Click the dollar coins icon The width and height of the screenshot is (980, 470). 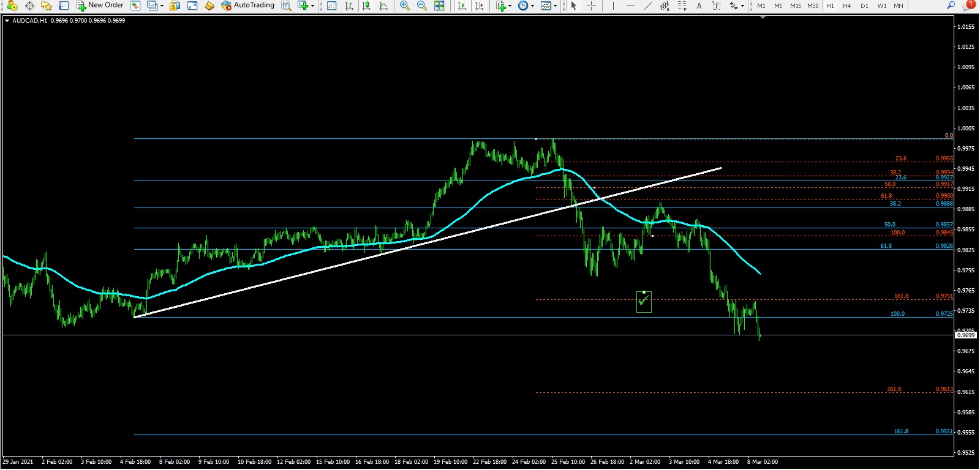click(175, 6)
